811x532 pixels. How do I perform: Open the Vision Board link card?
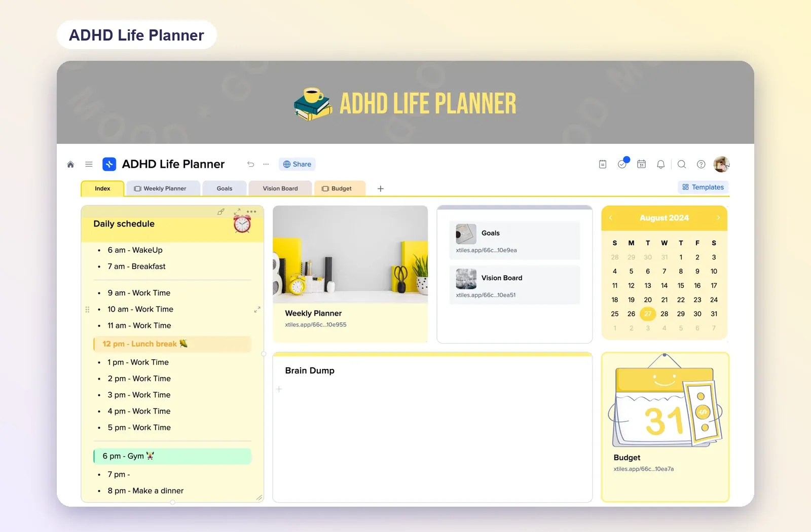514,285
